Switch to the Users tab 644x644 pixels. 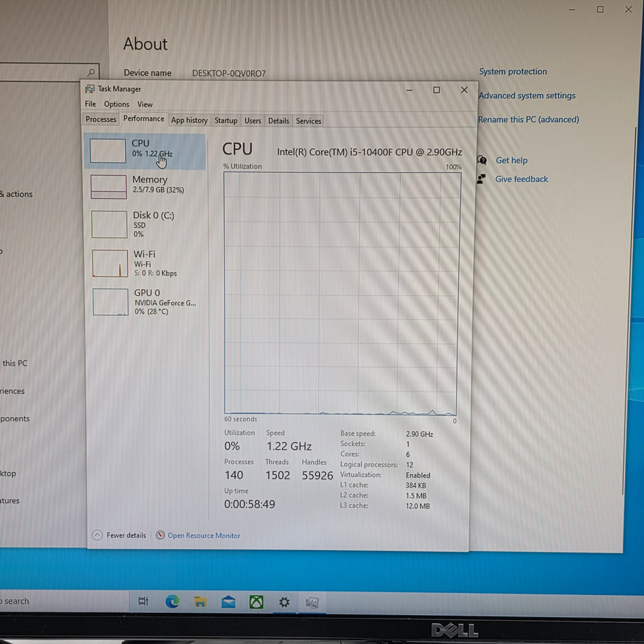coord(253,121)
